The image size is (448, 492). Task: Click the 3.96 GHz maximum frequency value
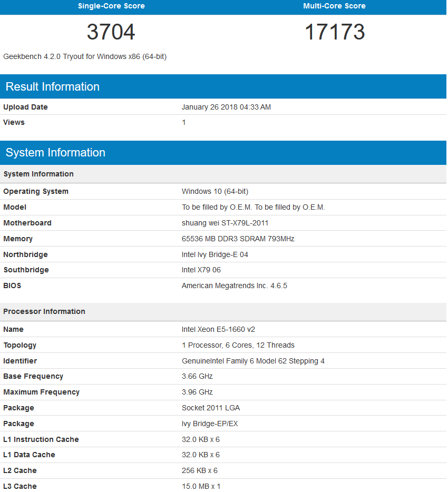pos(197,392)
